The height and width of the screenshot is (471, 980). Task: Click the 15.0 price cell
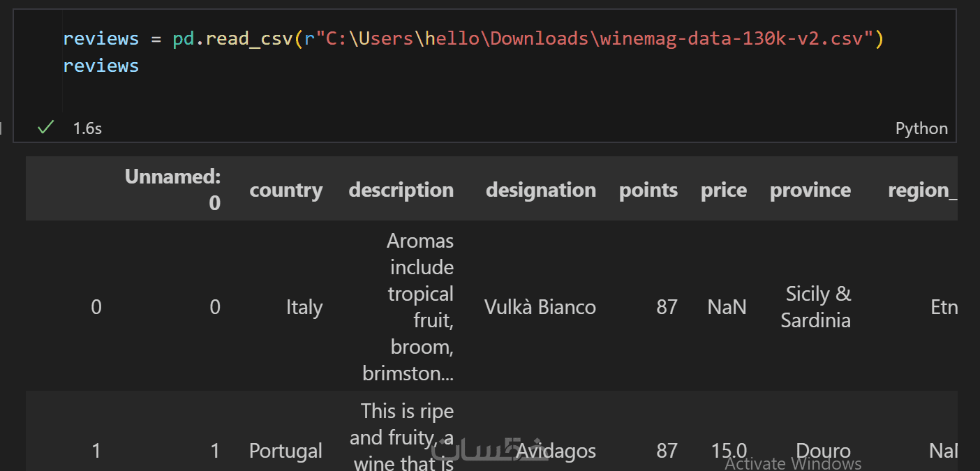[x=729, y=451]
